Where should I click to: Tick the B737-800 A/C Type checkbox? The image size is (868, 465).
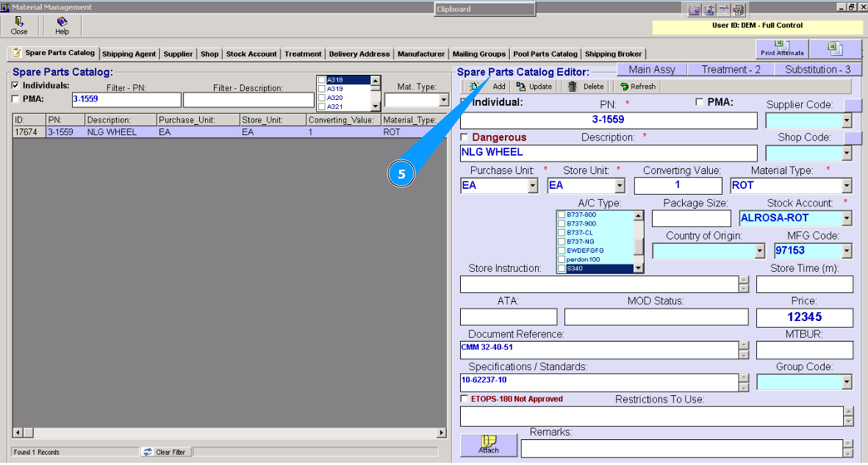tap(562, 215)
